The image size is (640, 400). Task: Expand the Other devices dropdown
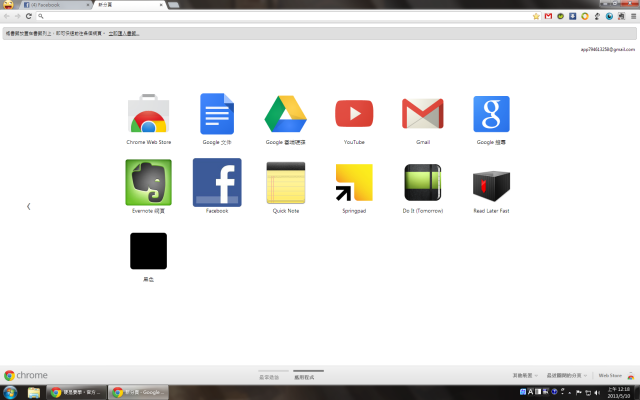pos(525,376)
